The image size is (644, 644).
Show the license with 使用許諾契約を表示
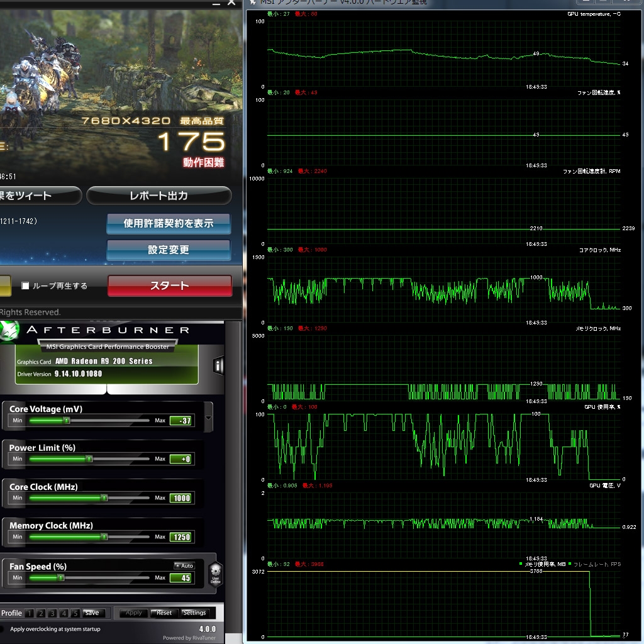point(169,223)
